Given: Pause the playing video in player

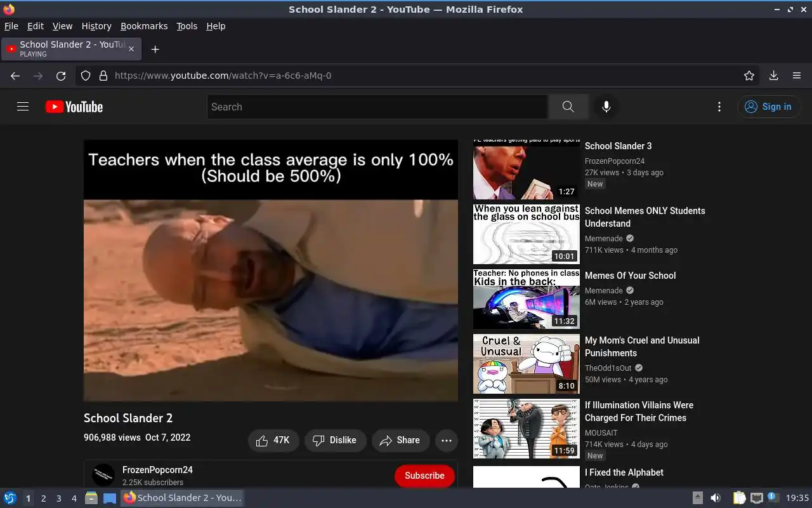Looking at the screenshot, I should pyautogui.click(x=271, y=271).
